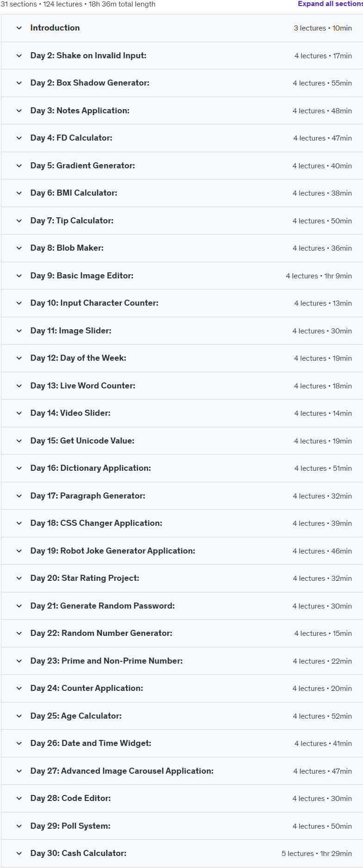Expand Day 18: CSS Changer Application chevron
363x868 pixels.
click(19, 523)
